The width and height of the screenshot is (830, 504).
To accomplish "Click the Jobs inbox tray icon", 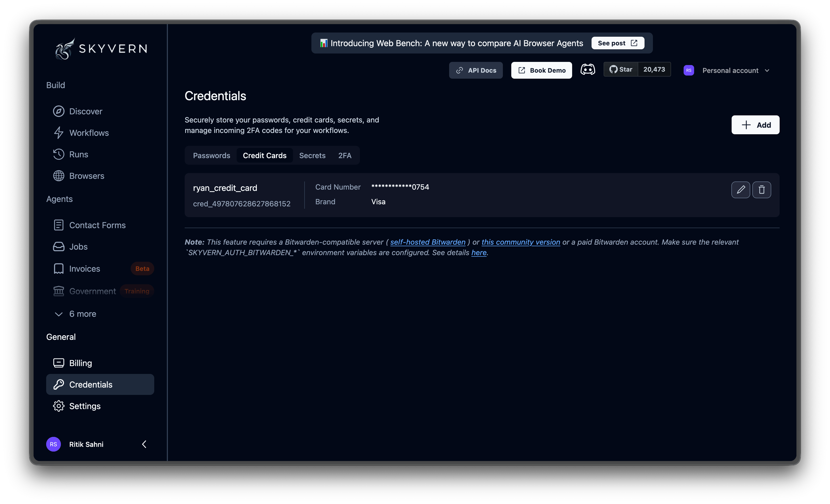I will tap(58, 246).
